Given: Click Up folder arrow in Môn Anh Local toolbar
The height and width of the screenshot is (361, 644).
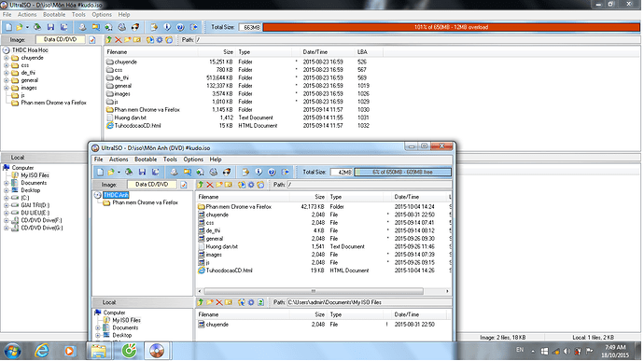Looking at the screenshot, I should [201, 302].
